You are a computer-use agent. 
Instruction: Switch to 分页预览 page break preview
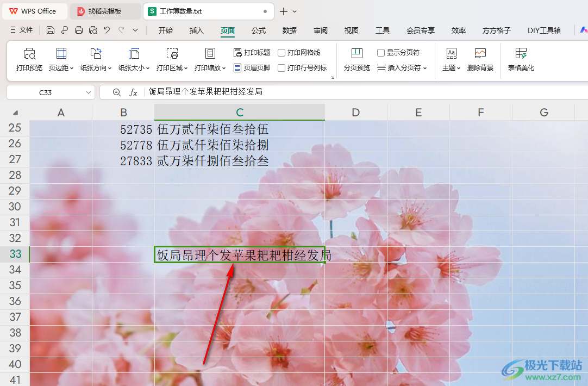(356, 60)
